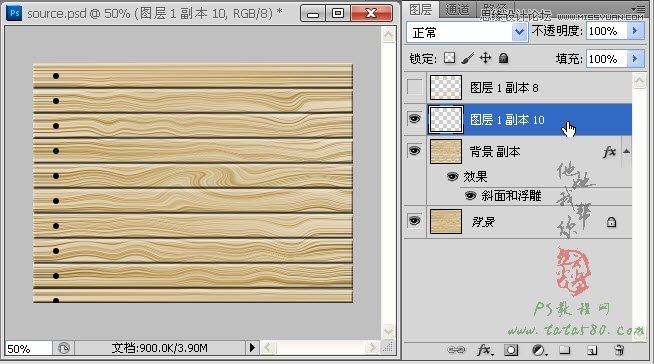The height and width of the screenshot is (364, 654).
Task: Add layer mask icon
Action: point(511,350)
